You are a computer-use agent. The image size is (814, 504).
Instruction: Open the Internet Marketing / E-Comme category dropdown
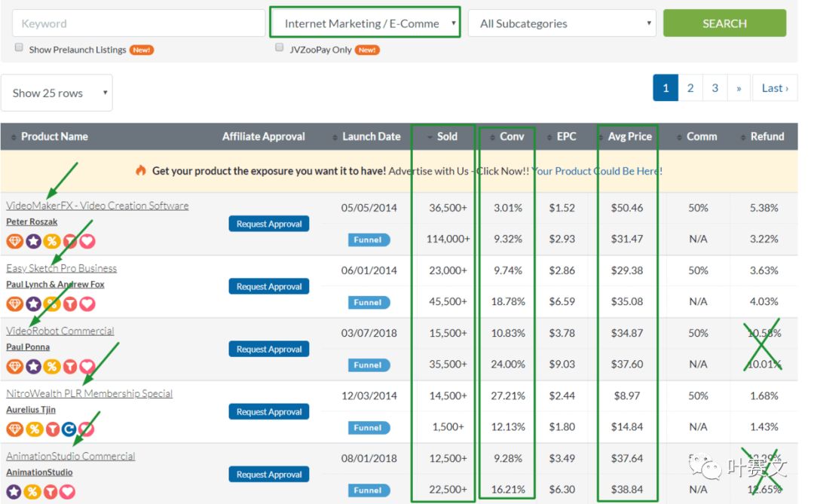[365, 23]
